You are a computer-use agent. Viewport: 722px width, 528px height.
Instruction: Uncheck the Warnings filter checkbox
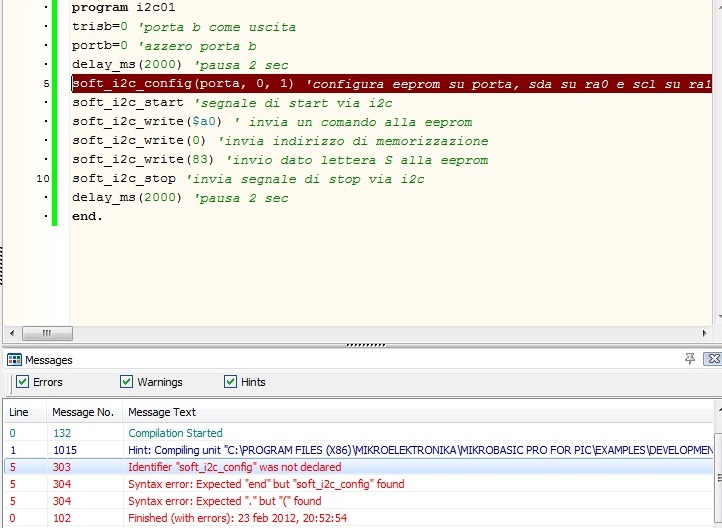[127, 382]
